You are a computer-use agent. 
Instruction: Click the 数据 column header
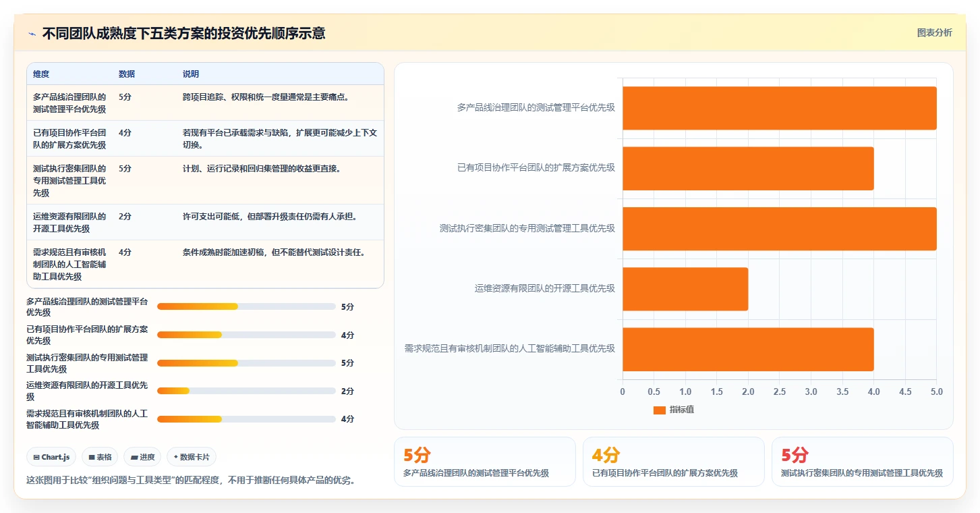coord(127,74)
